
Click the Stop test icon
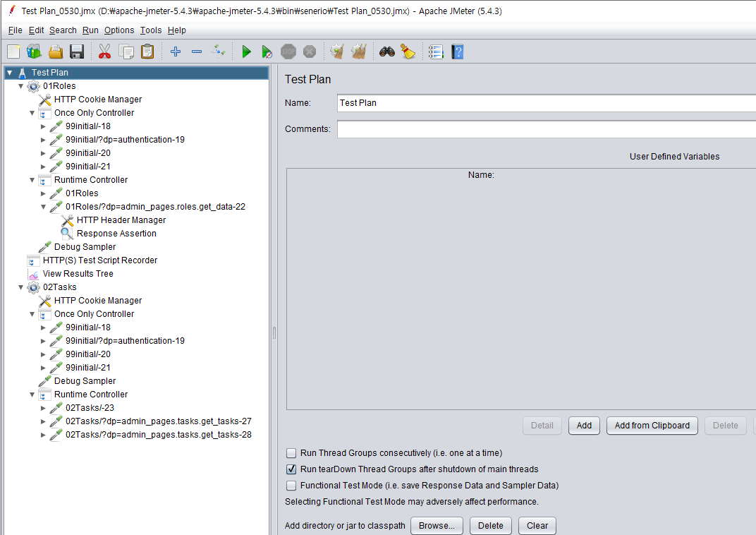pos(288,52)
